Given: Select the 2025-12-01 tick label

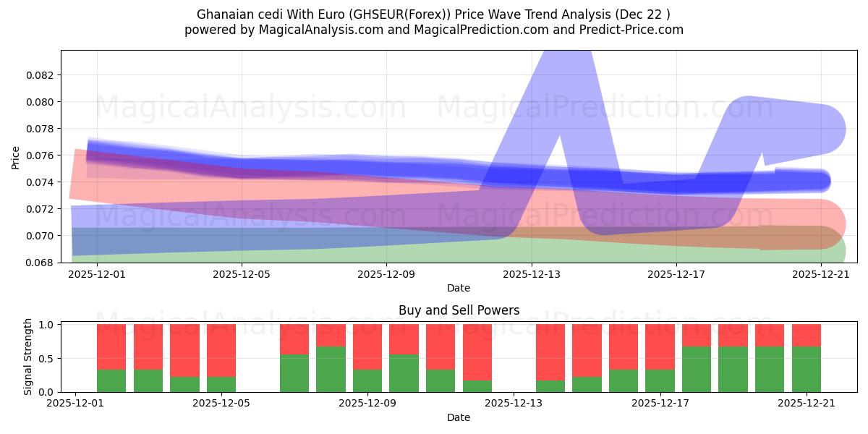Looking at the screenshot, I should pyautogui.click(x=96, y=273).
